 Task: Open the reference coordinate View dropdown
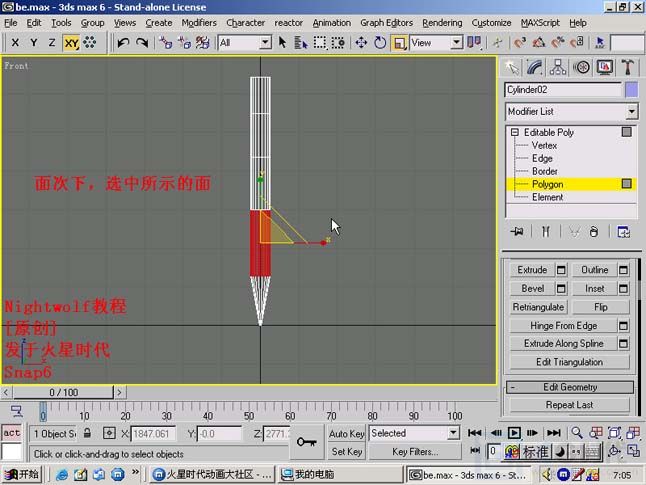[x=456, y=42]
